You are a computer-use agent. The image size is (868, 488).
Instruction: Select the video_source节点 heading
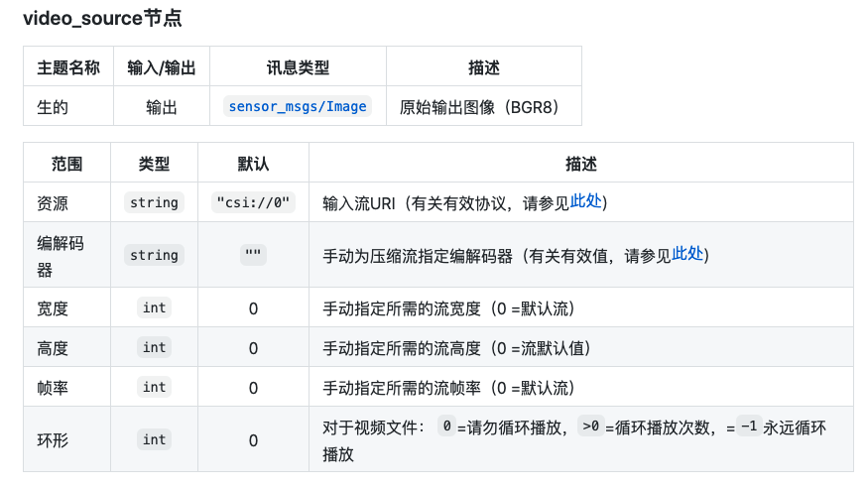(102, 18)
